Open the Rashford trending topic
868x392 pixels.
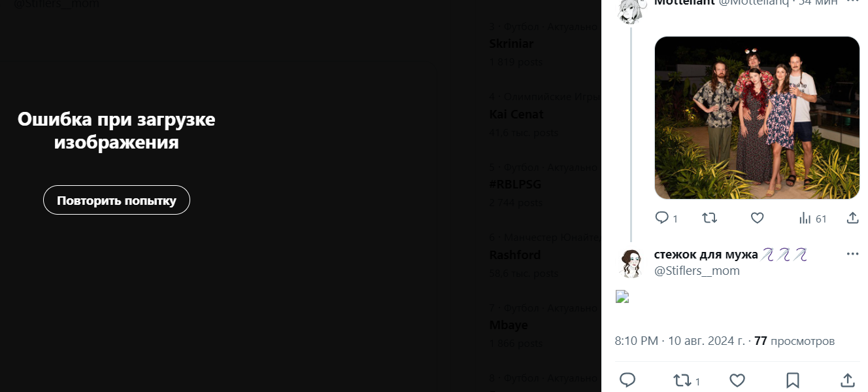[515, 255]
